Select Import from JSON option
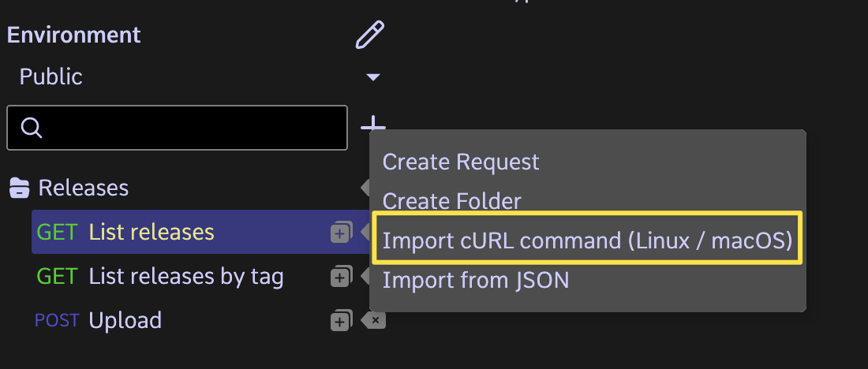The image size is (868, 369). 475,279
